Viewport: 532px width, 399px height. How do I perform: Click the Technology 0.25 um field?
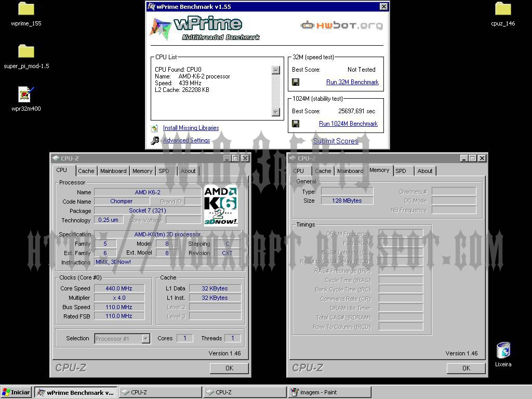(108, 220)
